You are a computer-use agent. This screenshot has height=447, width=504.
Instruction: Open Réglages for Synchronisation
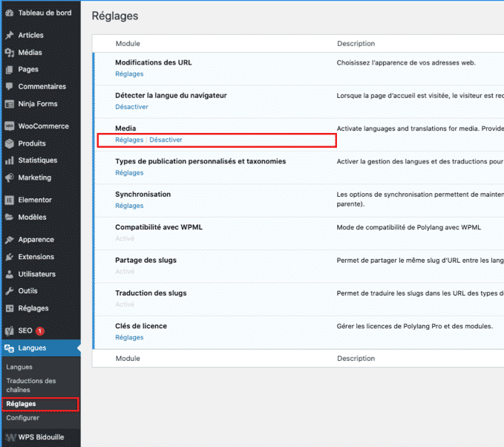click(129, 206)
